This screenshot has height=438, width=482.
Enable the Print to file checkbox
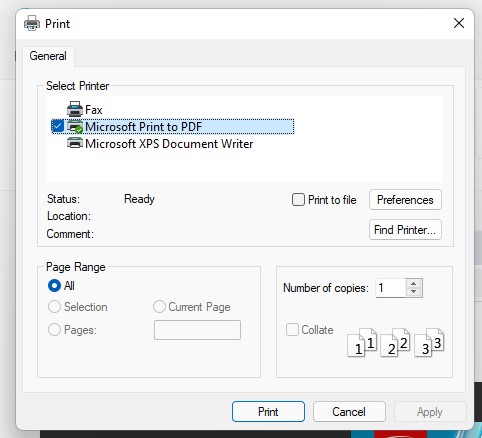[298, 200]
